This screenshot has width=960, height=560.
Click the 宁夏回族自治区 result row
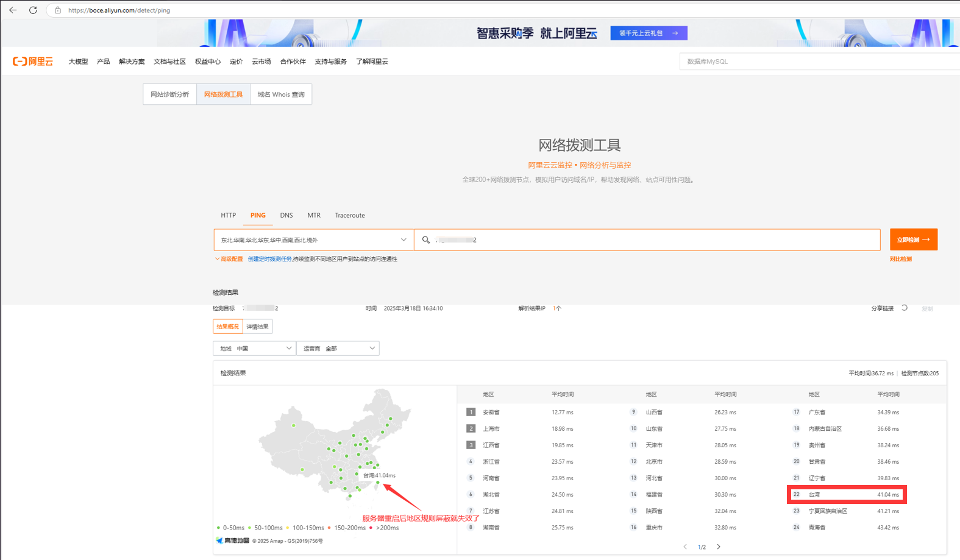[865, 511]
